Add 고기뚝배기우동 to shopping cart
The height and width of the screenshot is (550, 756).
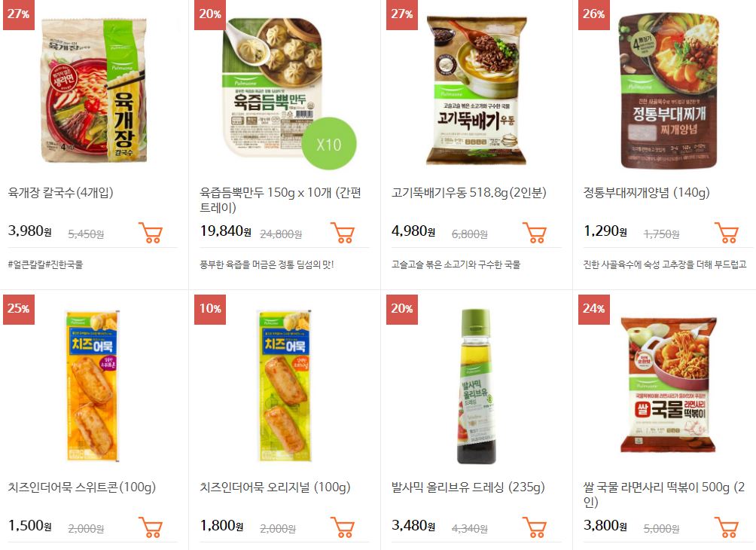534,233
